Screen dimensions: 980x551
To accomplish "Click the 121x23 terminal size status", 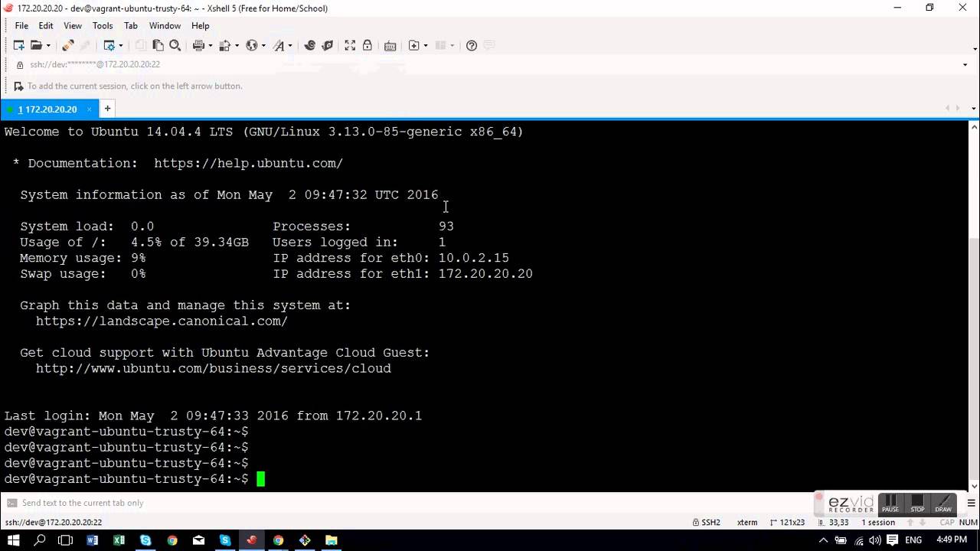I will pyautogui.click(x=787, y=523).
